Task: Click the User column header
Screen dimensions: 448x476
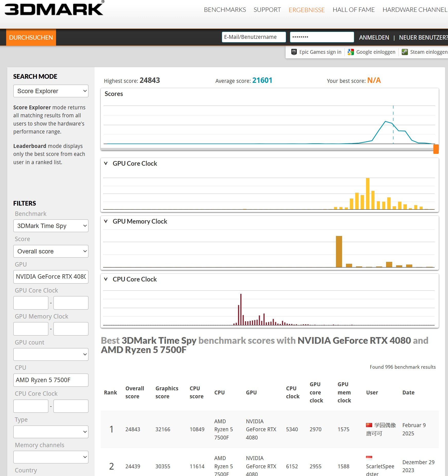Action: [x=372, y=392]
